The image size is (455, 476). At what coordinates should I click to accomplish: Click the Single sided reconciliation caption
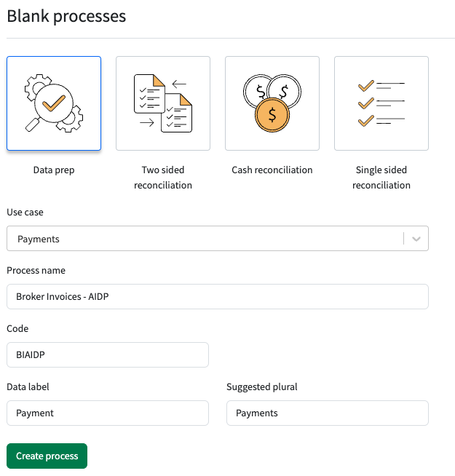381,178
